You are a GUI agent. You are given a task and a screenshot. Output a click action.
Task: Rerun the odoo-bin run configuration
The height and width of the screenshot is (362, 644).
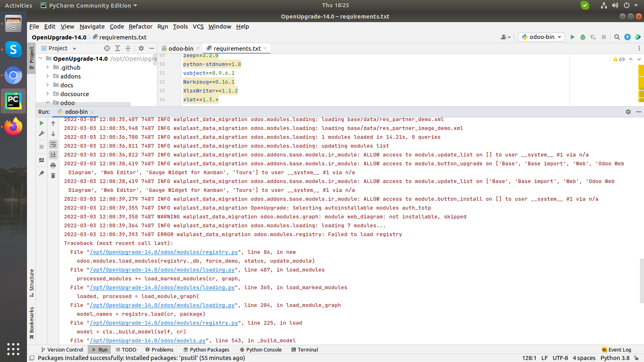click(41, 123)
